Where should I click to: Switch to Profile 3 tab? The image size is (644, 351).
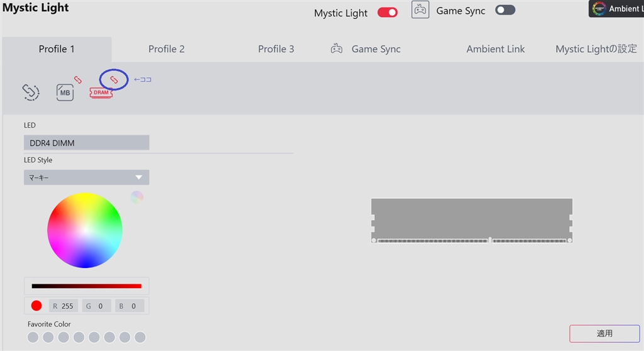(276, 49)
